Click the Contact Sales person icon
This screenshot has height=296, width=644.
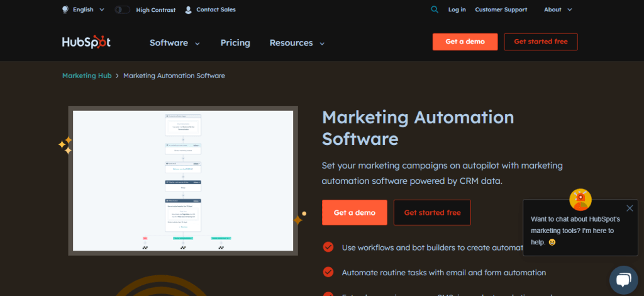tap(189, 10)
